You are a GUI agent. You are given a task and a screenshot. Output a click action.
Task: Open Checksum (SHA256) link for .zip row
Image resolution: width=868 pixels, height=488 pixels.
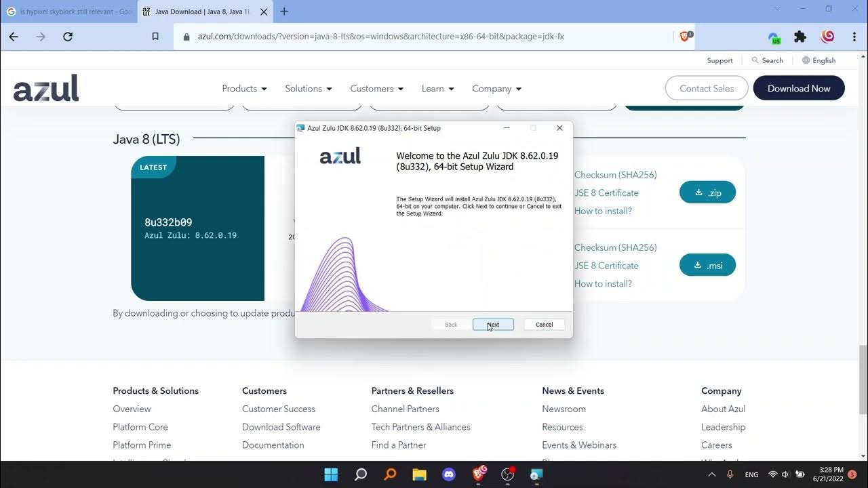coord(616,175)
